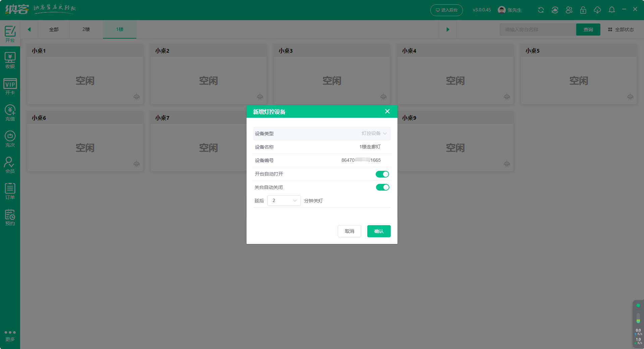Open the 预约 reservation sidebar icon

point(10,217)
